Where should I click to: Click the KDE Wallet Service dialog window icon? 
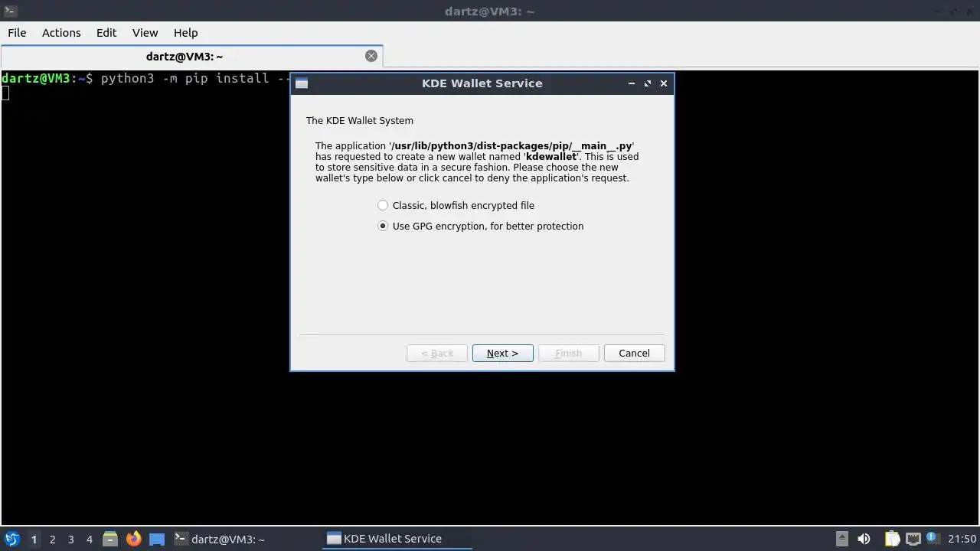(x=302, y=83)
